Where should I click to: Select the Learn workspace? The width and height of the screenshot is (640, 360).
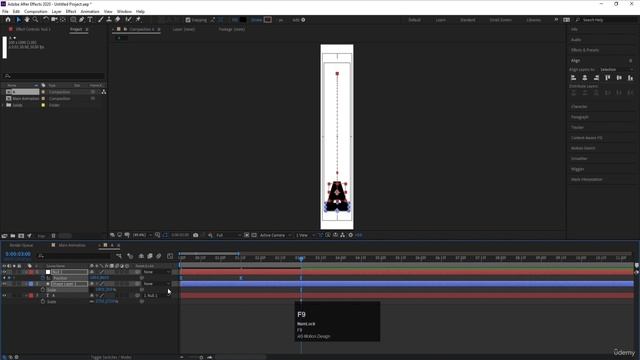point(440,20)
